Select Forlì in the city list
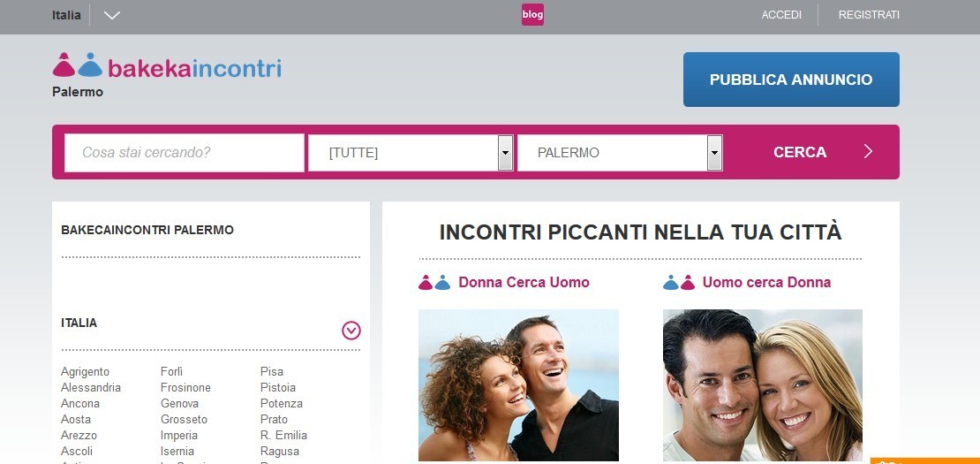Image resolution: width=980 pixels, height=464 pixels. [x=172, y=371]
